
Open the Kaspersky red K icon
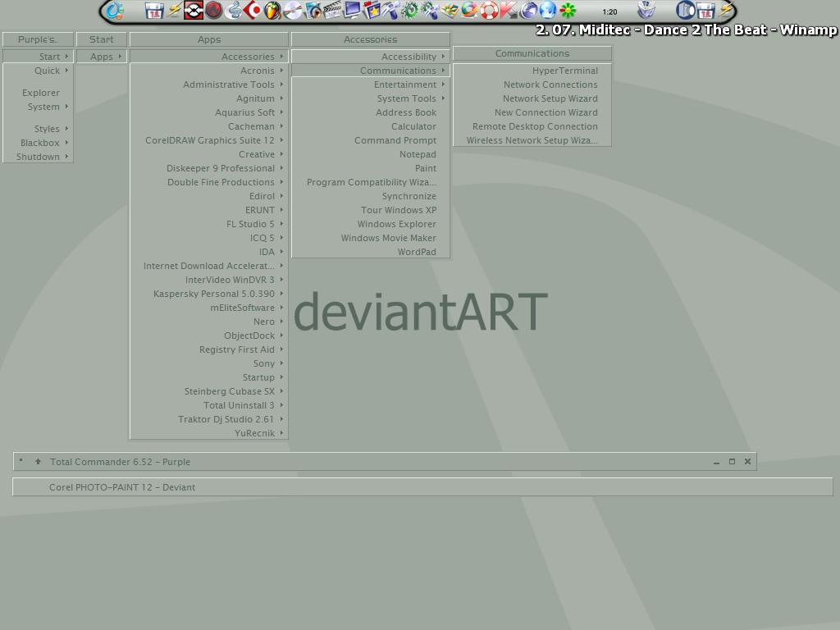pos(509,11)
